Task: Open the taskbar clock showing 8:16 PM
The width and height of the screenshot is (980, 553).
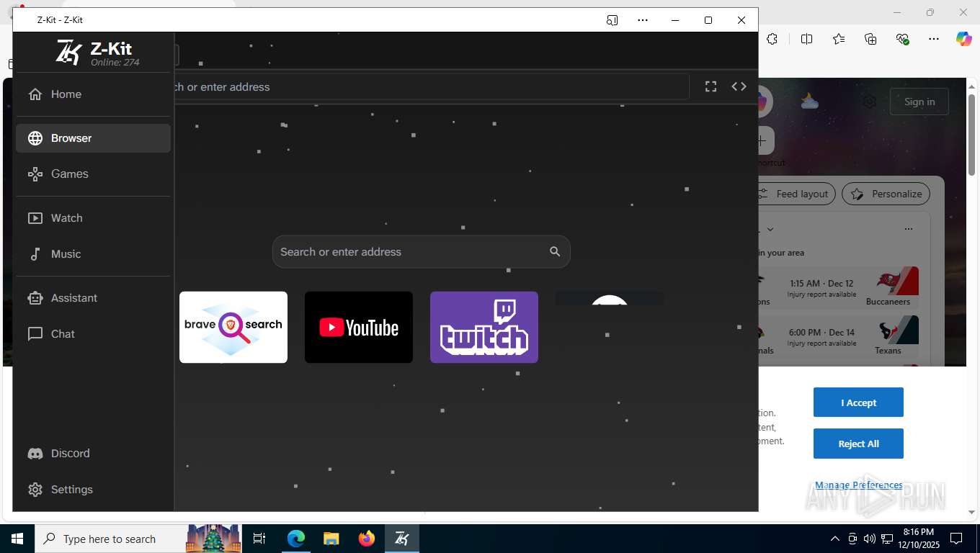Action: 918,539
